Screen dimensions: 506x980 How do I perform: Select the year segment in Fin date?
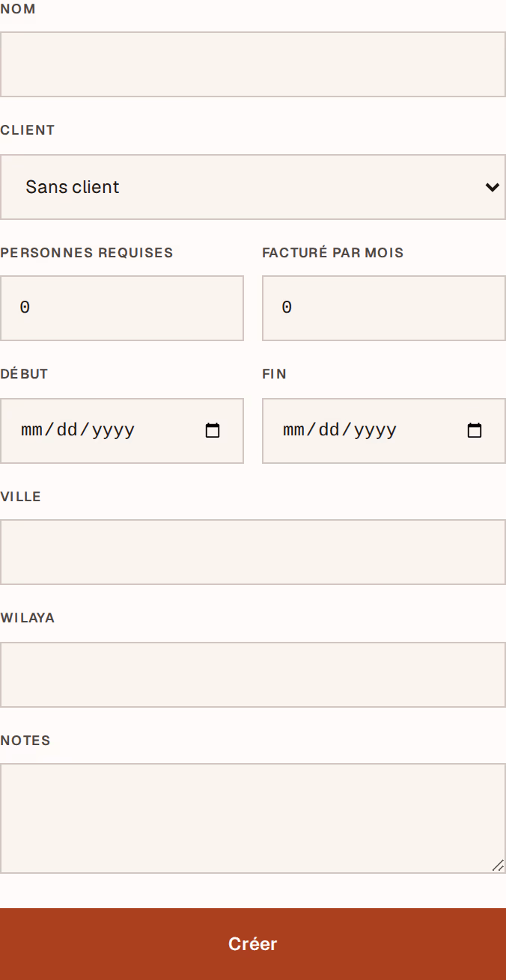(x=375, y=430)
